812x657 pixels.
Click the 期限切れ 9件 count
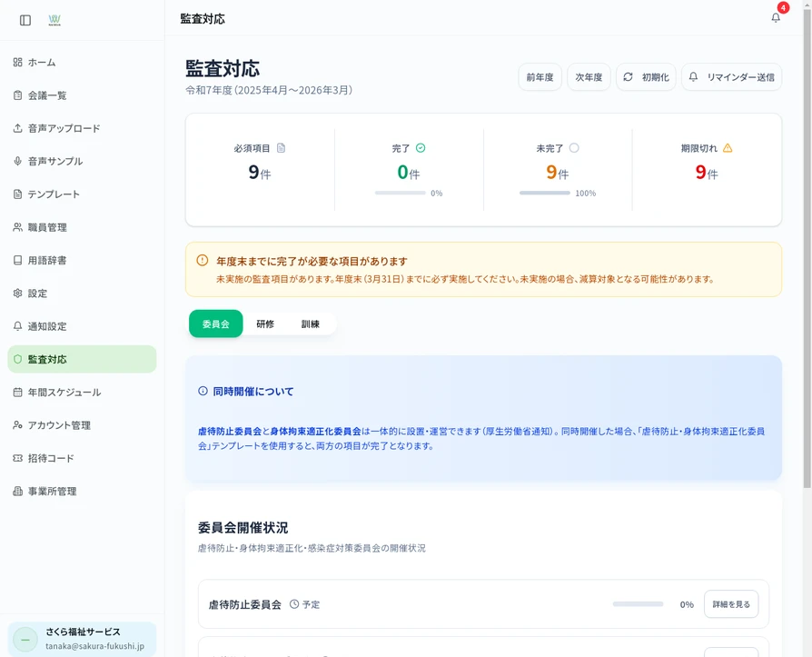(x=707, y=172)
